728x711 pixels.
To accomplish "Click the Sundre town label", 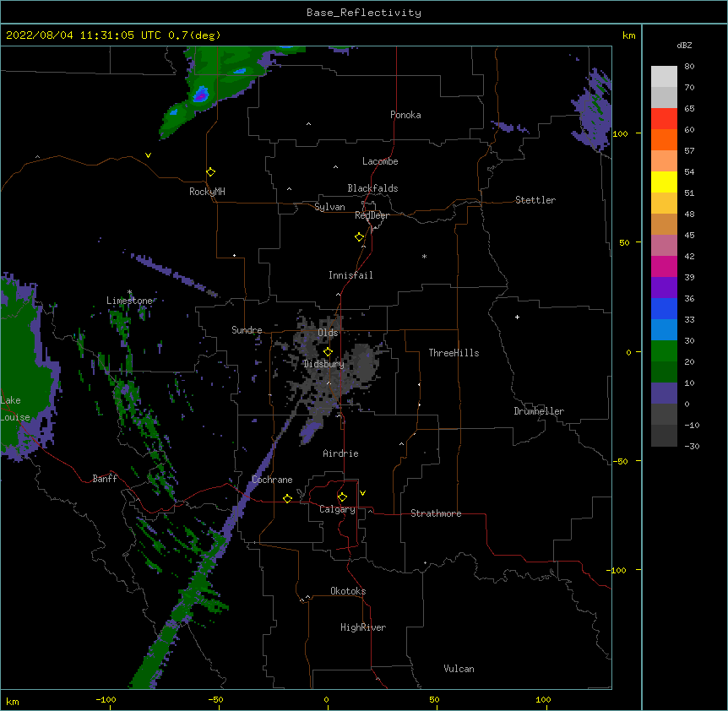I will click(x=247, y=330).
